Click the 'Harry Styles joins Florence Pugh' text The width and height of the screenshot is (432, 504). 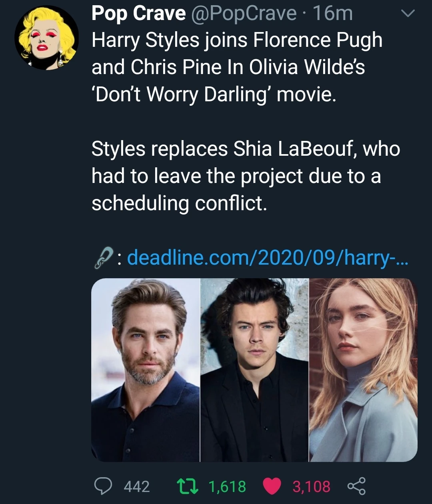tap(237, 40)
